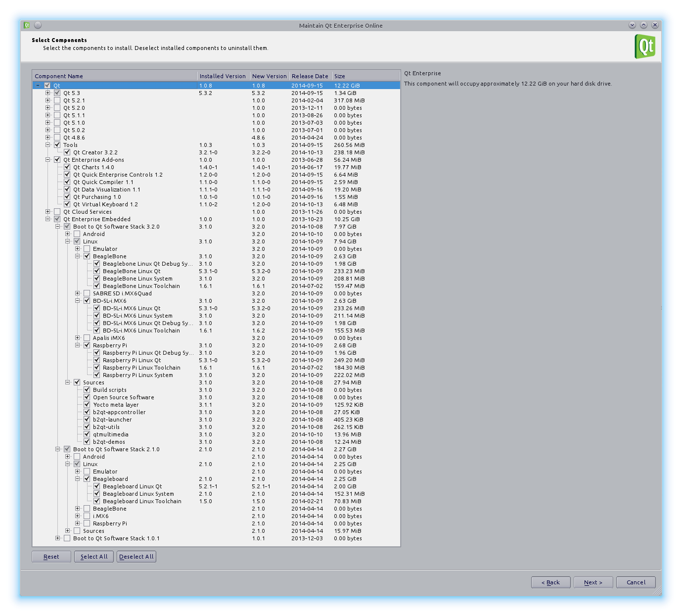
Task: Uncheck Qt Charts 1.4.0 add-on
Action: [x=67, y=167]
